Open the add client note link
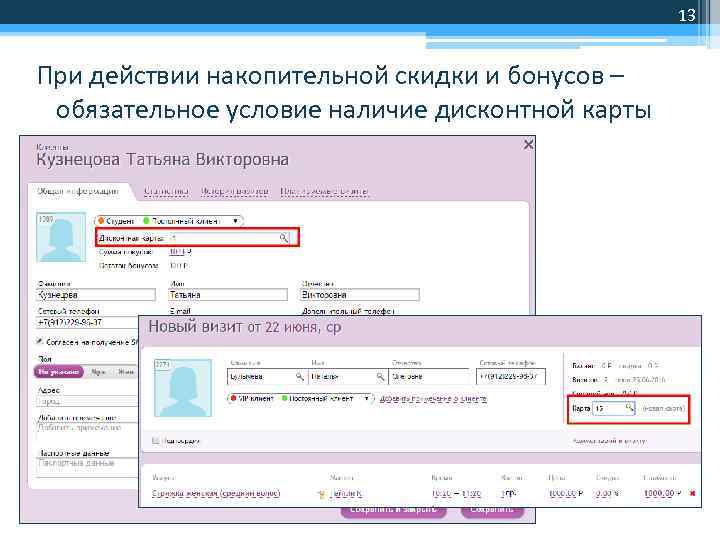Viewport: 720px width, 540px height. pos(433,399)
